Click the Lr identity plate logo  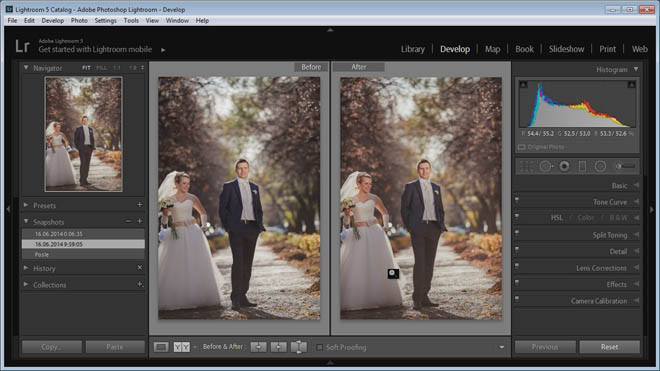pyautogui.click(x=22, y=46)
